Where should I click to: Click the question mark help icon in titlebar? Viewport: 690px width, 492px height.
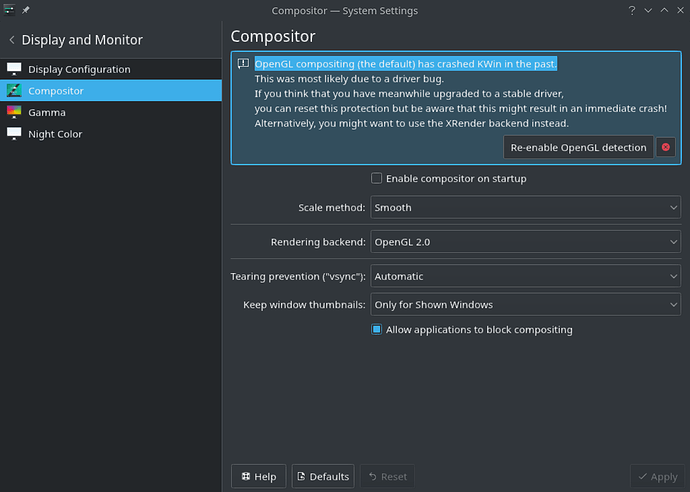632,11
